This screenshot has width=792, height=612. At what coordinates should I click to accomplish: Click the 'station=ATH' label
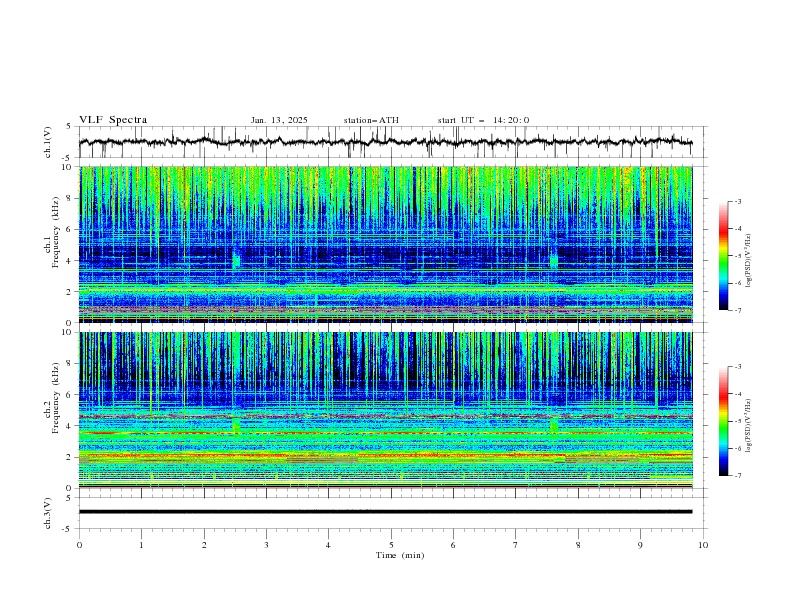[x=371, y=120]
